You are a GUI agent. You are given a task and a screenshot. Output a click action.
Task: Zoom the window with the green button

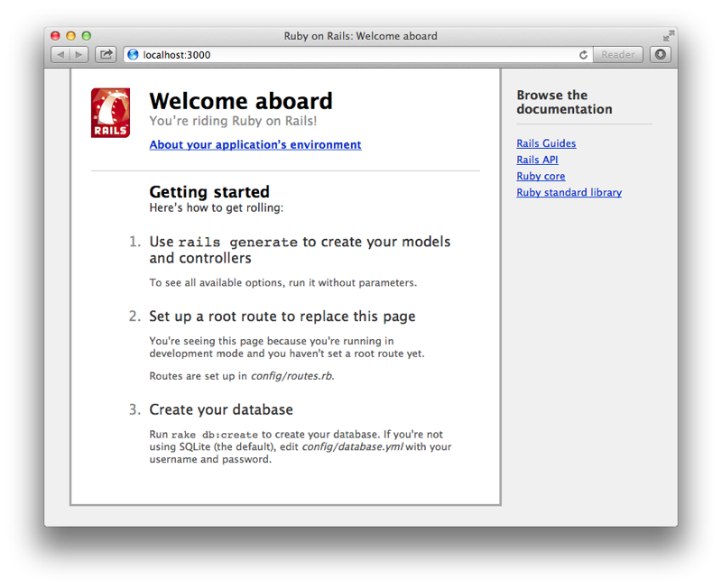click(x=86, y=36)
